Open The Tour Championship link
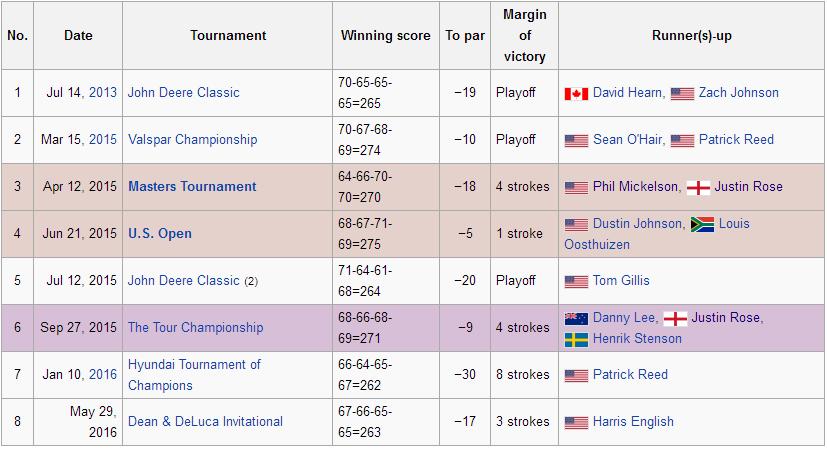 (x=195, y=328)
